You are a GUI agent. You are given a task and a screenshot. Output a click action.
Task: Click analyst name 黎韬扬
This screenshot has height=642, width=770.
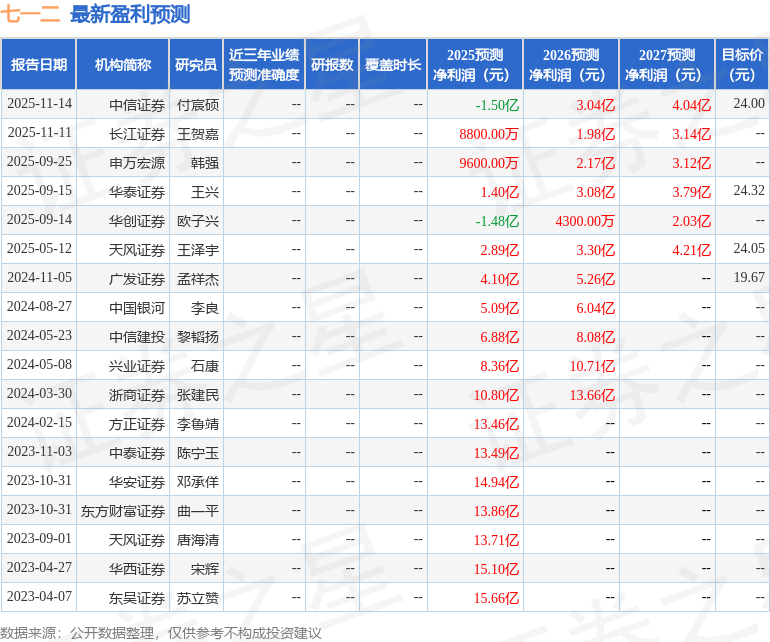[198, 337]
